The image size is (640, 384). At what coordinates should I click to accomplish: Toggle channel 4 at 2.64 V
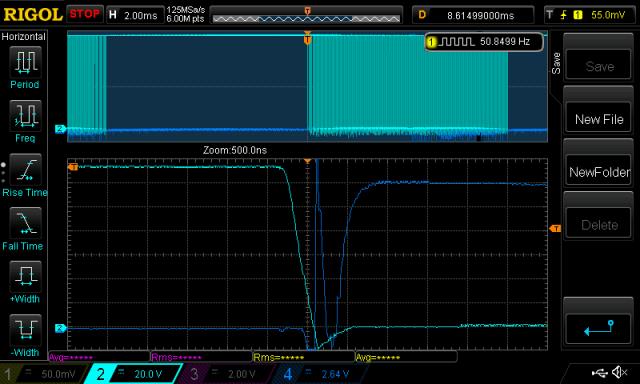tap(318, 374)
